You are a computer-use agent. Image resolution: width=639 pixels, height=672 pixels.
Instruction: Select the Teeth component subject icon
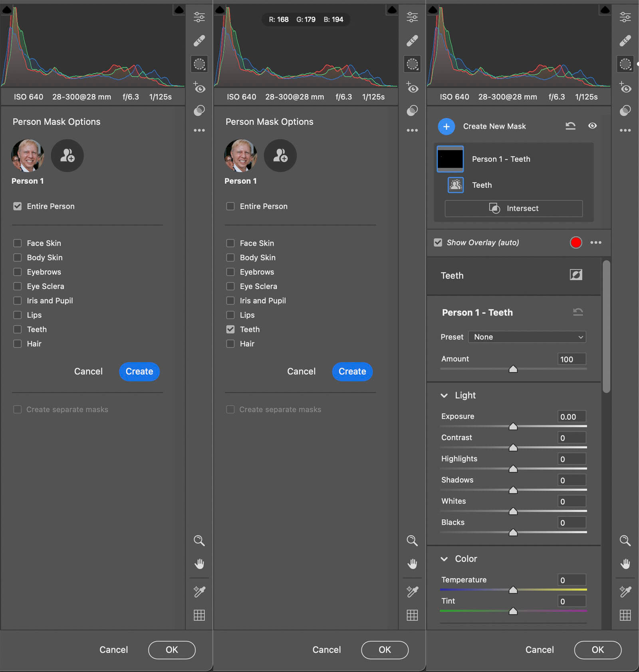(x=456, y=185)
